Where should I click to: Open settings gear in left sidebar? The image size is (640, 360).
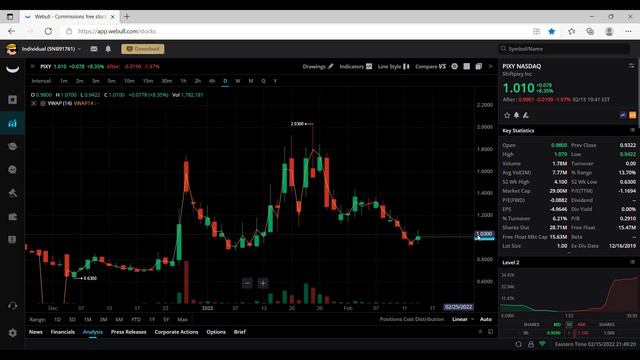pyautogui.click(x=13, y=333)
